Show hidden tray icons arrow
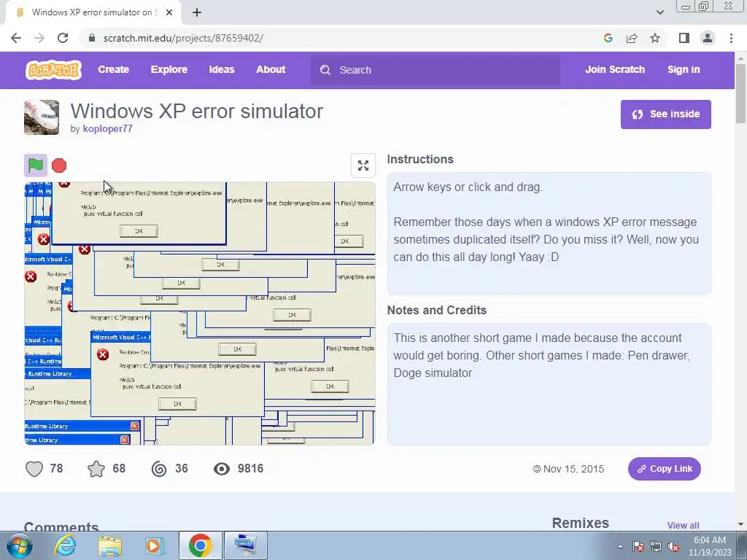Screen dimensions: 747x560 point(620,546)
